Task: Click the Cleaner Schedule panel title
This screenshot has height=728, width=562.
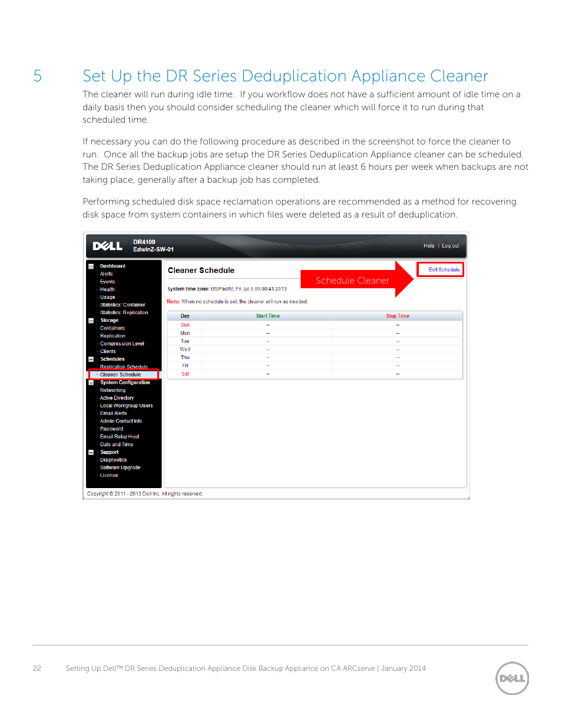Action: [201, 270]
